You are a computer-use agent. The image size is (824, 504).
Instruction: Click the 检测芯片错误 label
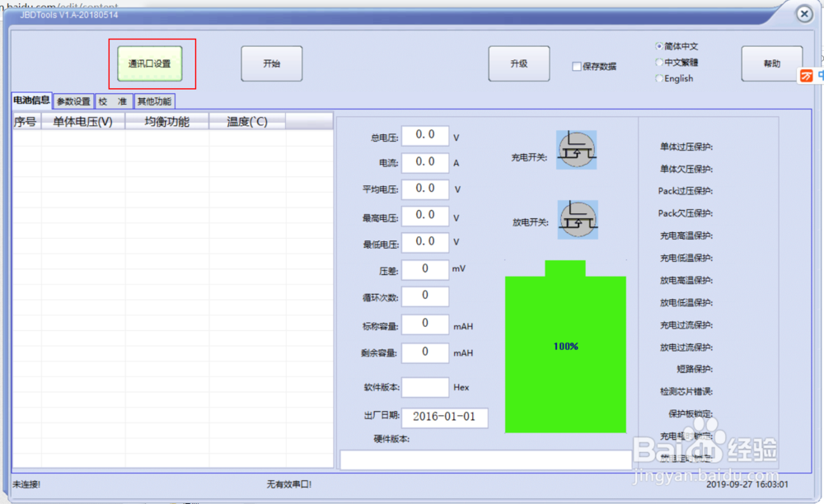click(x=686, y=391)
